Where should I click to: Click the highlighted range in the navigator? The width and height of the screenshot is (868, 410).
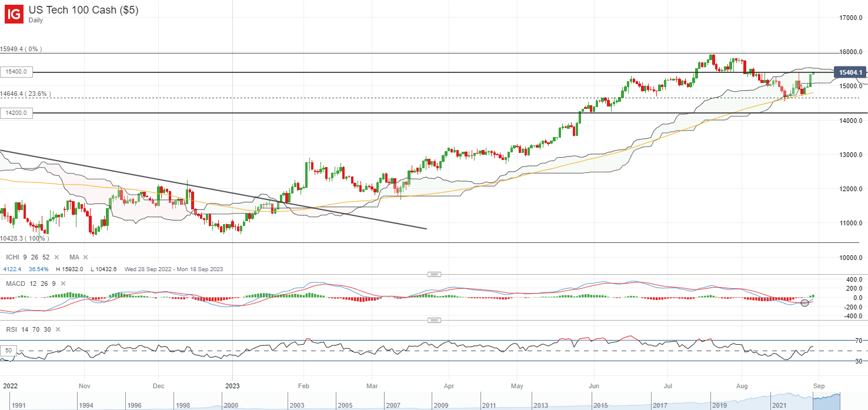click(826, 401)
